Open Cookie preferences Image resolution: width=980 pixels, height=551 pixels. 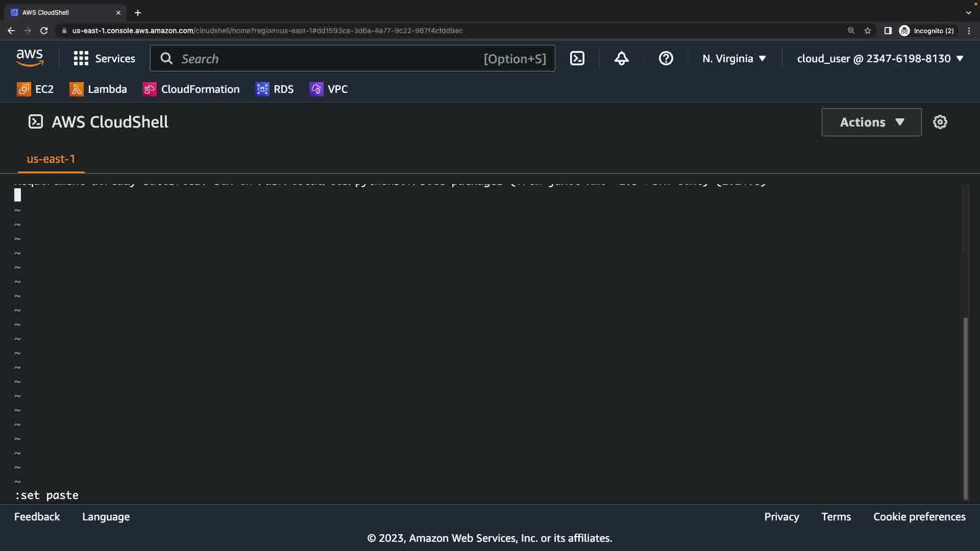(x=919, y=517)
